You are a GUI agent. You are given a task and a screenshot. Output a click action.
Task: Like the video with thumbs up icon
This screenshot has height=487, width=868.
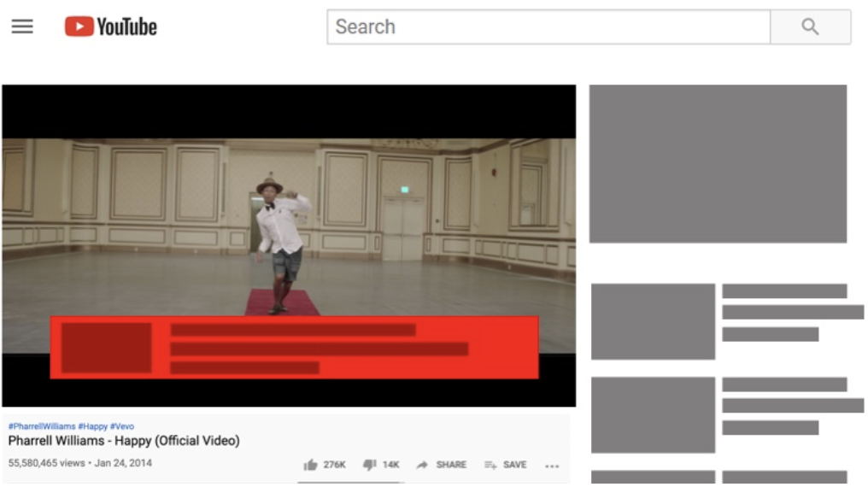(311, 465)
